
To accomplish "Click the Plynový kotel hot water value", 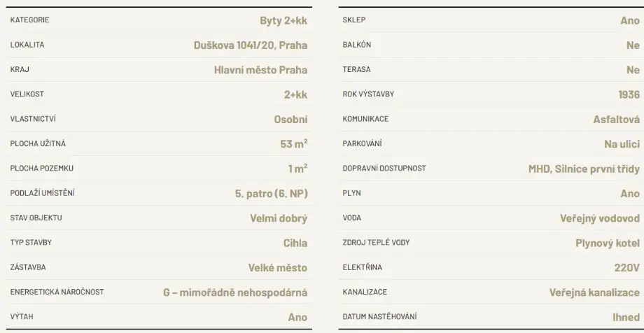I will click(603, 243).
